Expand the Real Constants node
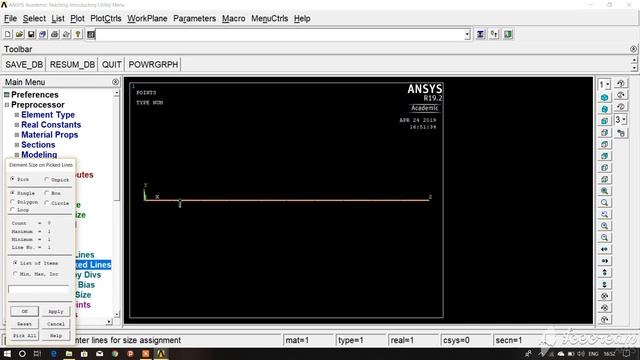 click(17, 125)
